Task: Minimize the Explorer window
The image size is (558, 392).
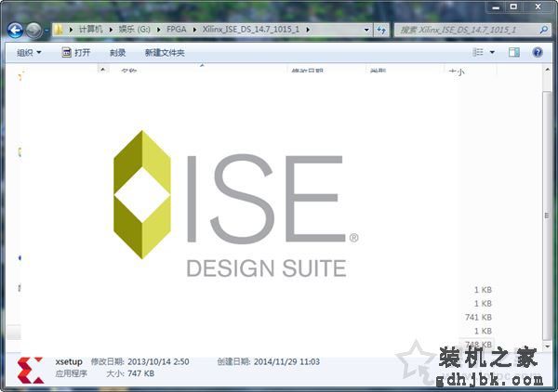Action: (496, 7)
